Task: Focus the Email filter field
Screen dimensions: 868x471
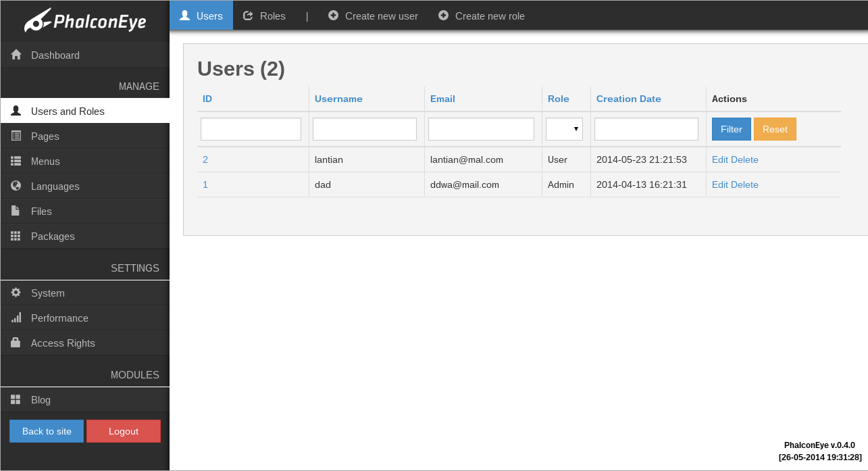Action: [x=481, y=129]
